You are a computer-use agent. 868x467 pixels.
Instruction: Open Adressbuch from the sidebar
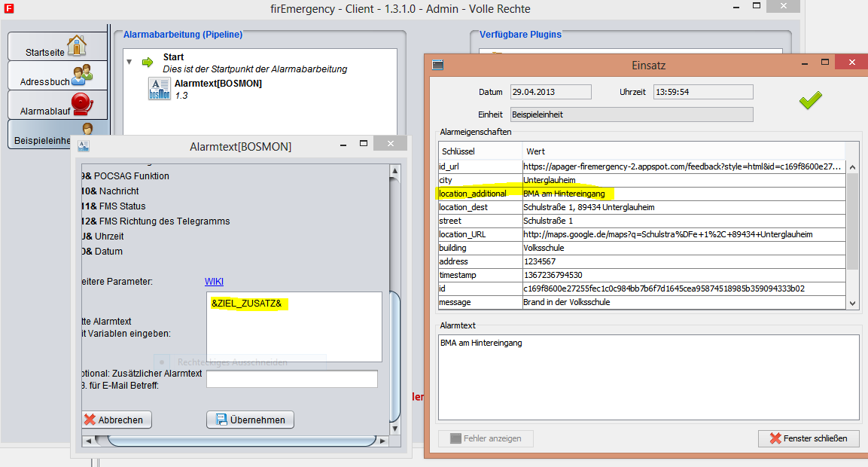[57, 76]
